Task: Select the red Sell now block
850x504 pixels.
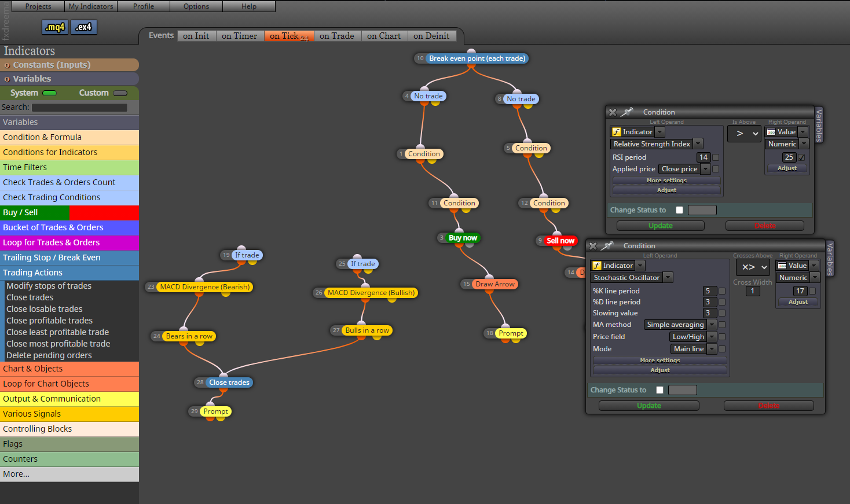Action: [560, 241]
